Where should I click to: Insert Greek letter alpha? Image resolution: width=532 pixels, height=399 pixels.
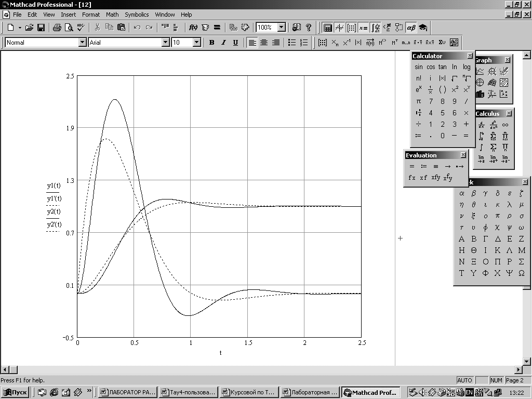462,193
